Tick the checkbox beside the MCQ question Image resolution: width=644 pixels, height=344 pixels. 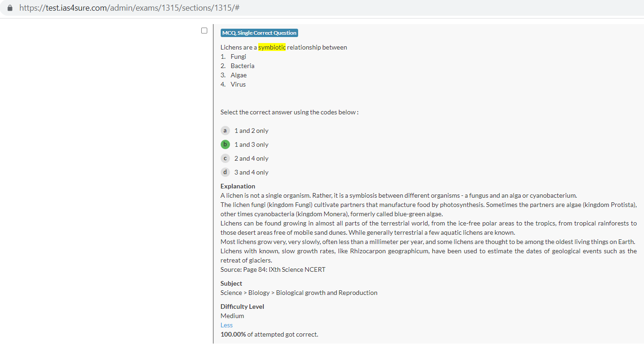coord(204,31)
